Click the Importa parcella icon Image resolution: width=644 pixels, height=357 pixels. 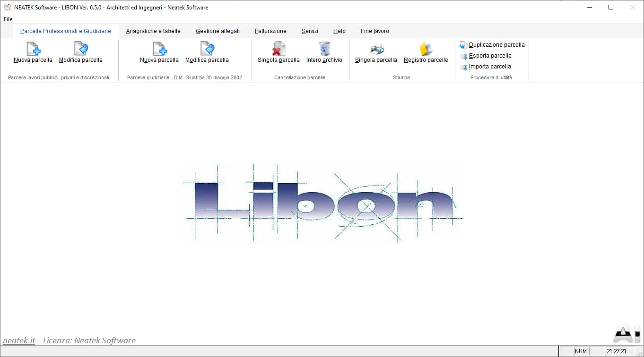click(x=463, y=67)
